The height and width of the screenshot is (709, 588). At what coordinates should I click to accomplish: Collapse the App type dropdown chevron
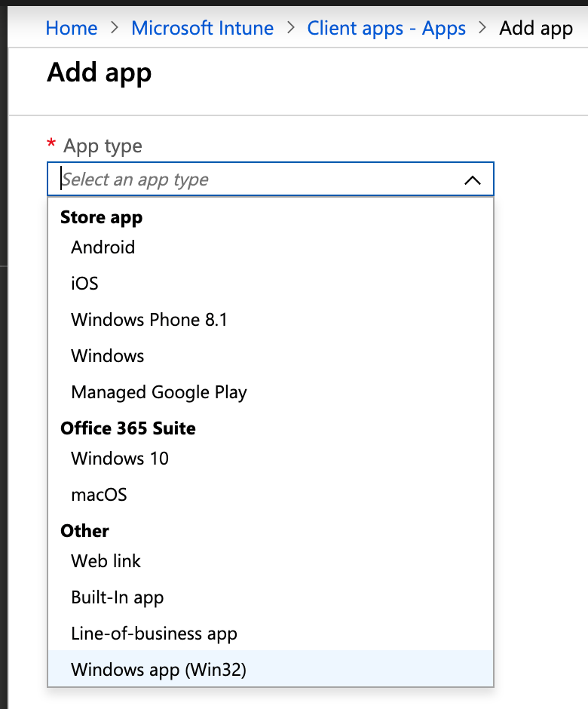coord(473,180)
